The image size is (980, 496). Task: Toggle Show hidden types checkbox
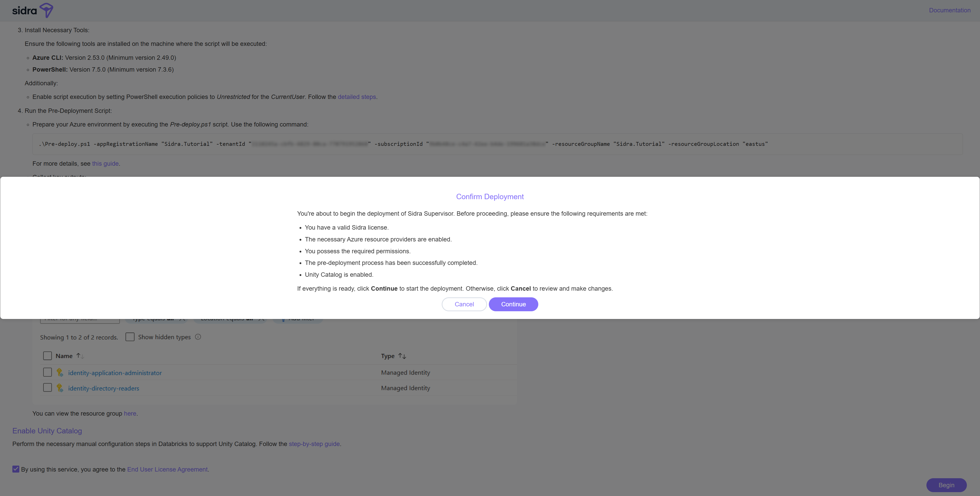[x=130, y=337]
